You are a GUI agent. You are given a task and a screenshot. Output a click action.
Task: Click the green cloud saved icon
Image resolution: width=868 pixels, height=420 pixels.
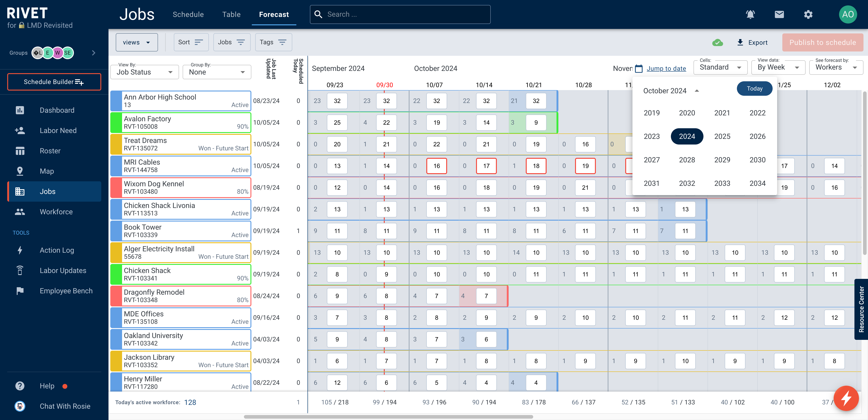point(717,42)
